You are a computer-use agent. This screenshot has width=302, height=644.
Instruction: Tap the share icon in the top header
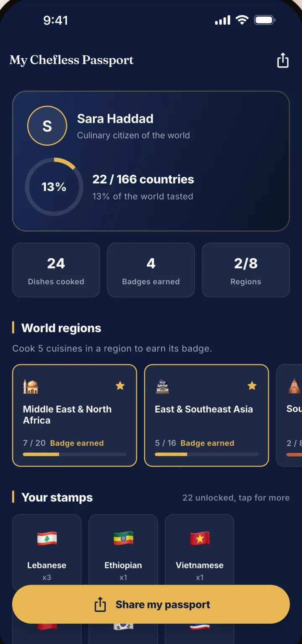pos(283,60)
